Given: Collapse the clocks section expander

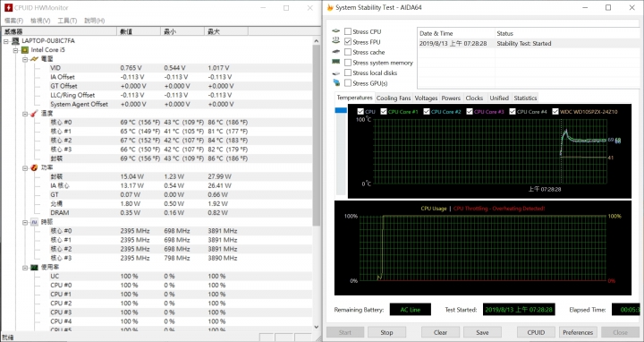Looking at the screenshot, I should click(25, 222).
